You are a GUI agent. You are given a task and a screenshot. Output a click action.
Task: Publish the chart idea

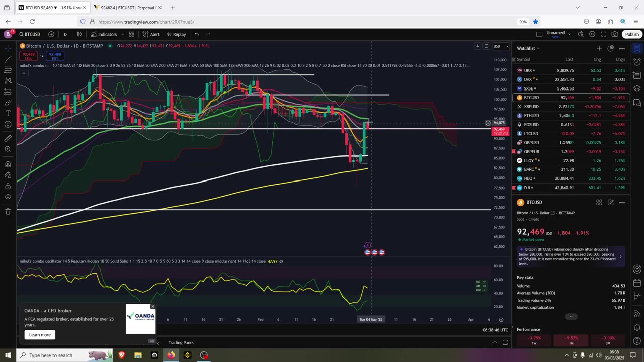(632, 34)
